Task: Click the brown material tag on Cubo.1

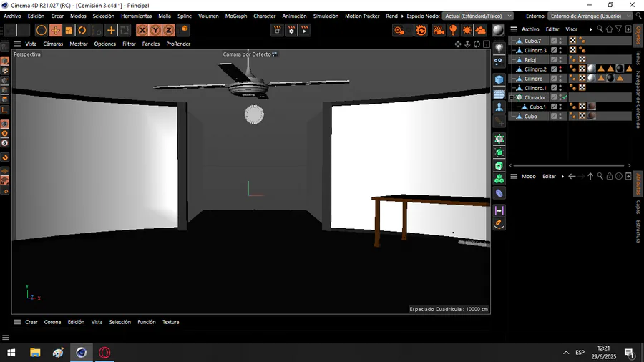Action: [592, 107]
